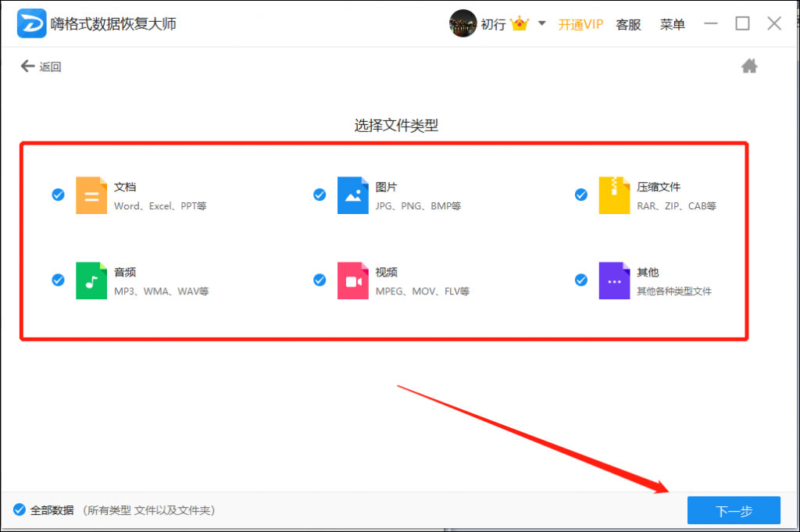Open 客服 customer service
Image resolution: width=800 pixels, height=532 pixels.
(628, 24)
